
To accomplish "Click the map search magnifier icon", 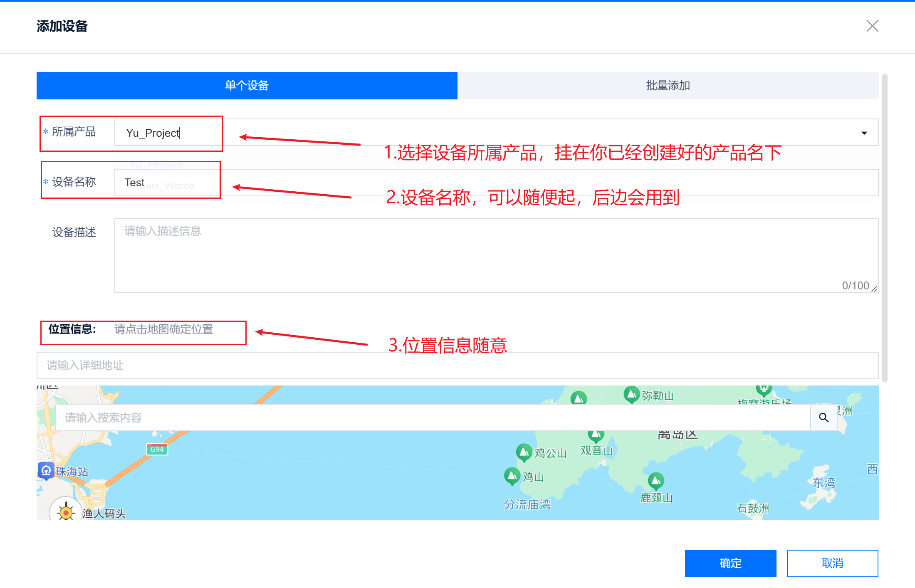I will pos(823,418).
